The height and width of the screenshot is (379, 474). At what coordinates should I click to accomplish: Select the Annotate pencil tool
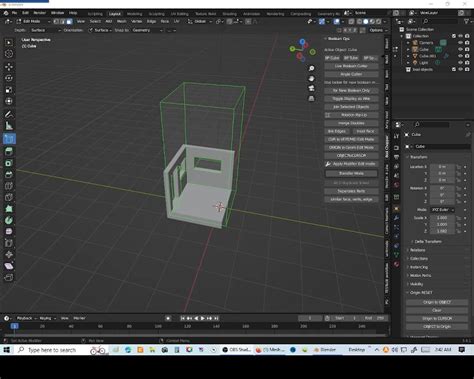pos(9,114)
